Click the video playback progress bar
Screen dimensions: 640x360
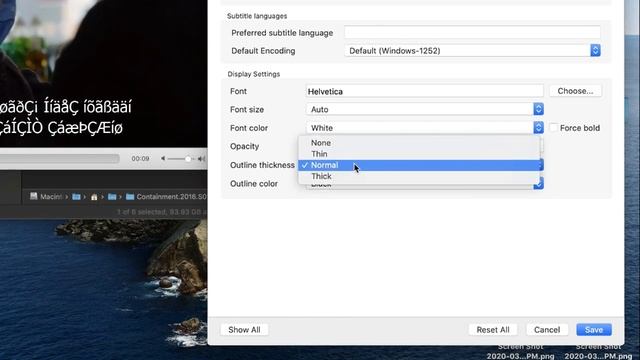(x=60, y=158)
